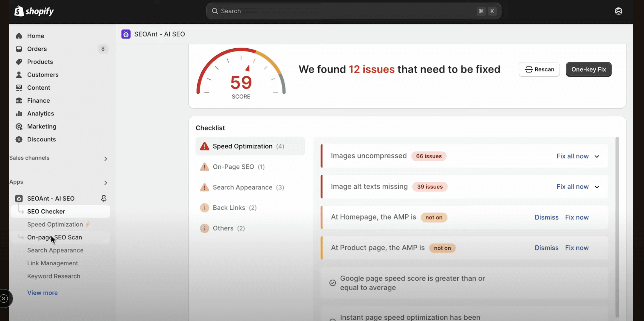Click the Discounts badge icon
The width and height of the screenshot is (644, 321).
(19, 139)
